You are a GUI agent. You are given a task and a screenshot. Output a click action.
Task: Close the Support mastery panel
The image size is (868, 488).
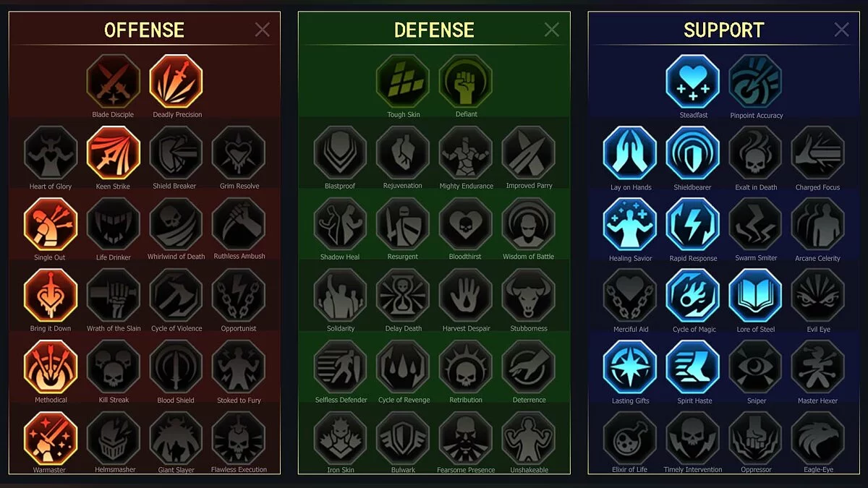[842, 29]
